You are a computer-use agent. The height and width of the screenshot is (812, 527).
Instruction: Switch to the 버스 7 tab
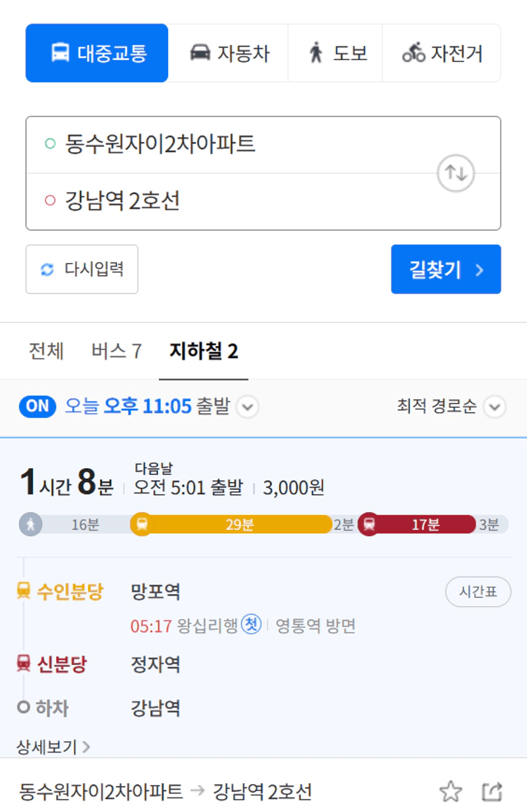[x=117, y=352]
